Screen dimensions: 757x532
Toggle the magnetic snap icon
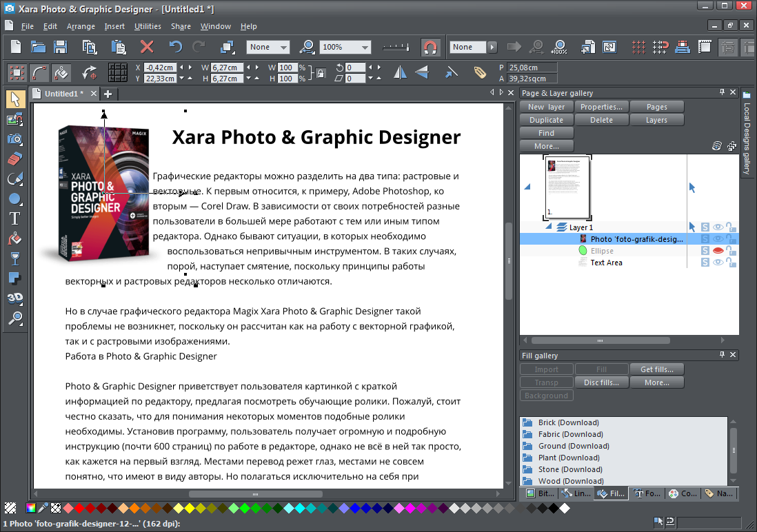coord(430,47)
